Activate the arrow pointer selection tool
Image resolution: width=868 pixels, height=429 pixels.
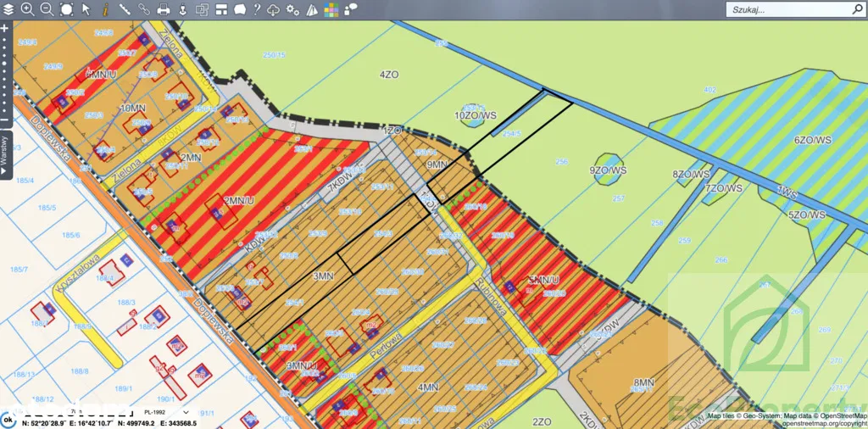point(86,9)
